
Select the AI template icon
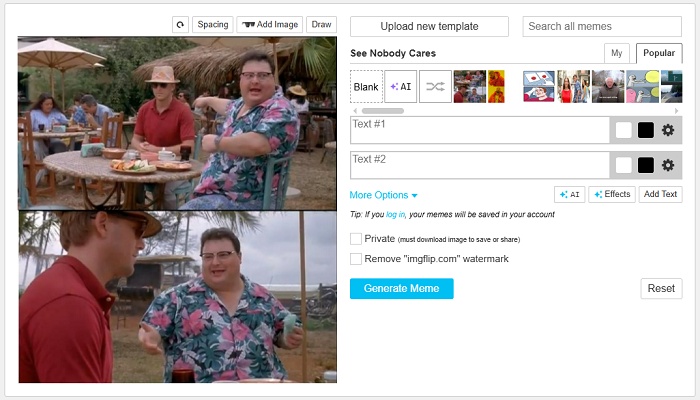tap(400, 87)
